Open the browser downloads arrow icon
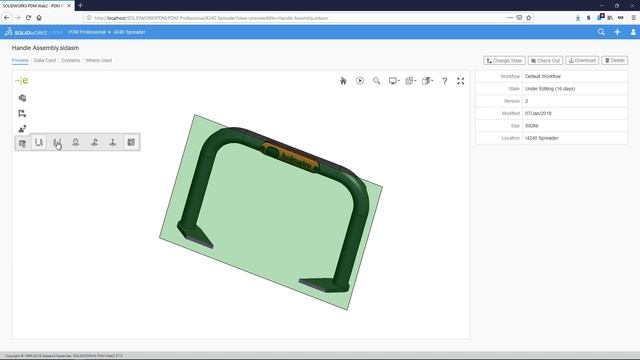This screenshot has height=360, width=640. point(578,18)
